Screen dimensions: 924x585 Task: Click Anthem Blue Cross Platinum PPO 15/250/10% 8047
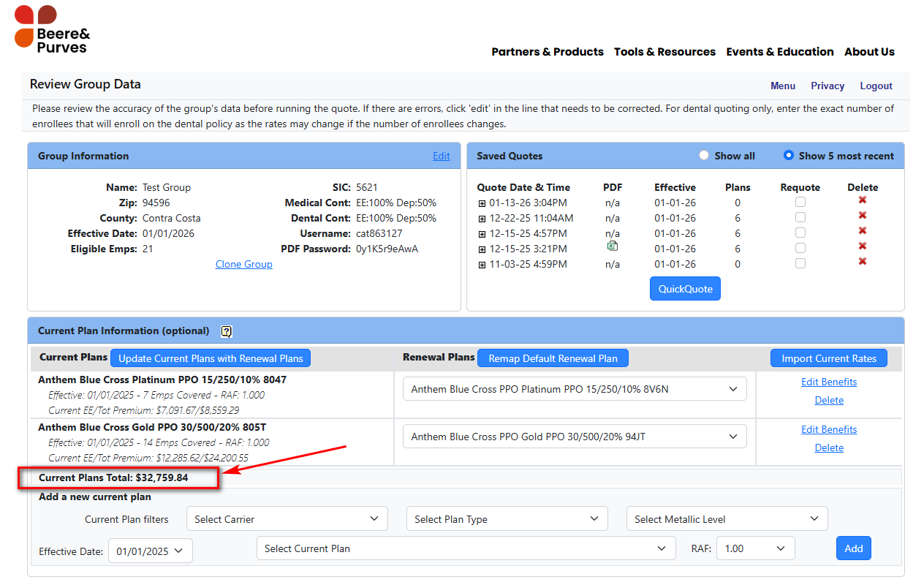(x=162, y=380)
